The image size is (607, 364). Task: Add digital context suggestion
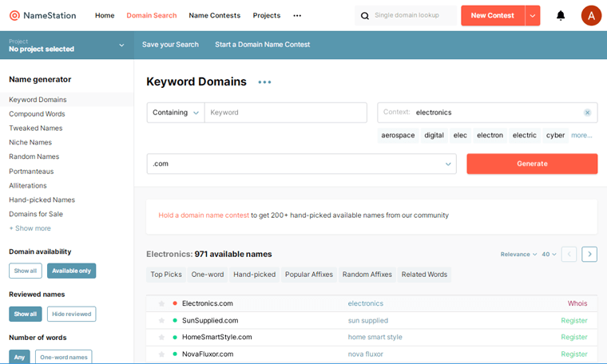[434, 136]
